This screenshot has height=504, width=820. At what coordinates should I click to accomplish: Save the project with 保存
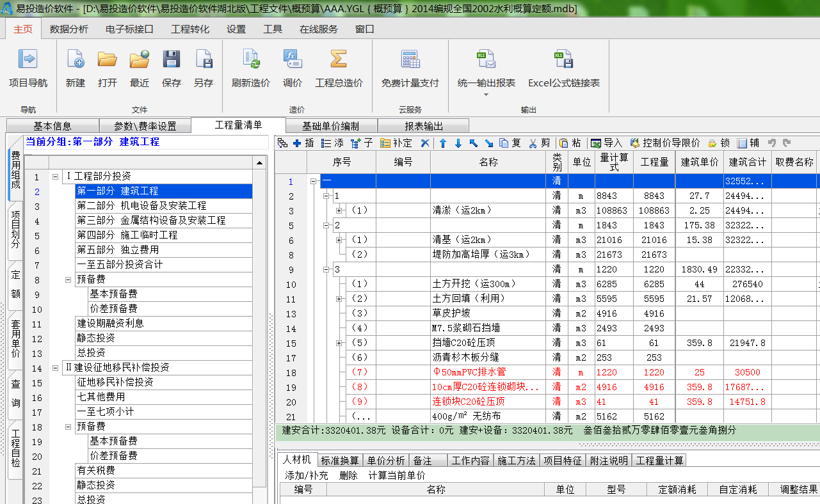pos(172,68)
